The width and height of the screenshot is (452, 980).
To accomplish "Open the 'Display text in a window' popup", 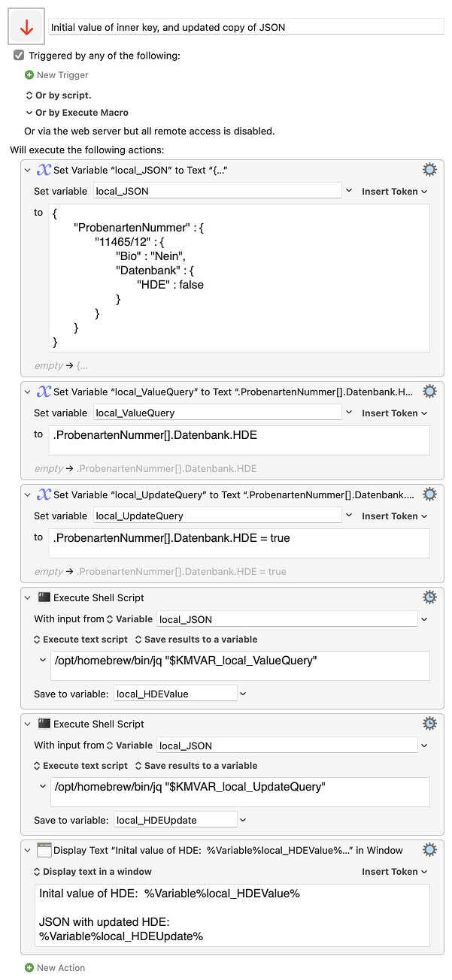I will pos(82,871).
